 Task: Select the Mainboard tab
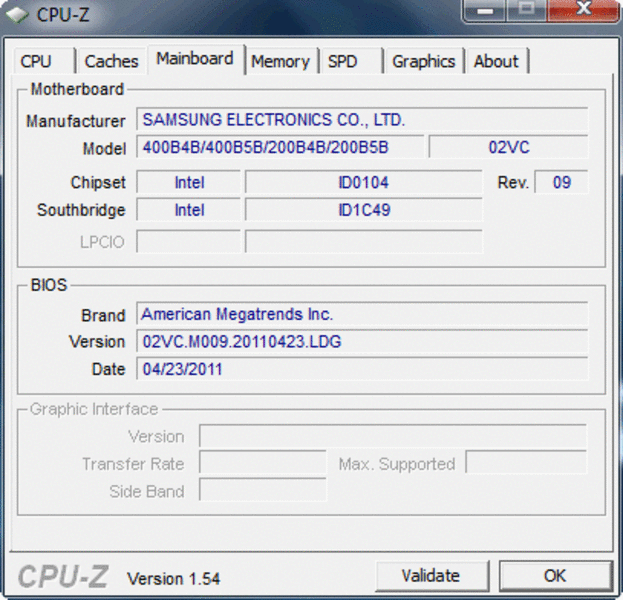[195, 59]
